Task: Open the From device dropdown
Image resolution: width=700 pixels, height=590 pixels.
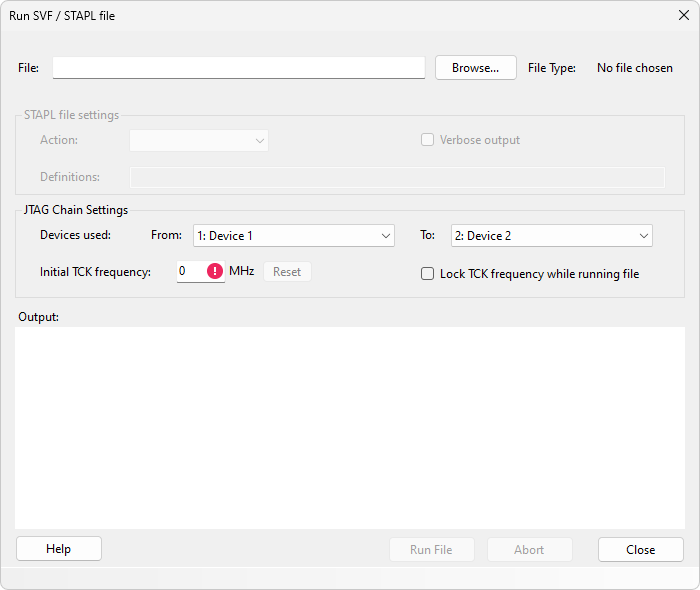Action: 293,236
